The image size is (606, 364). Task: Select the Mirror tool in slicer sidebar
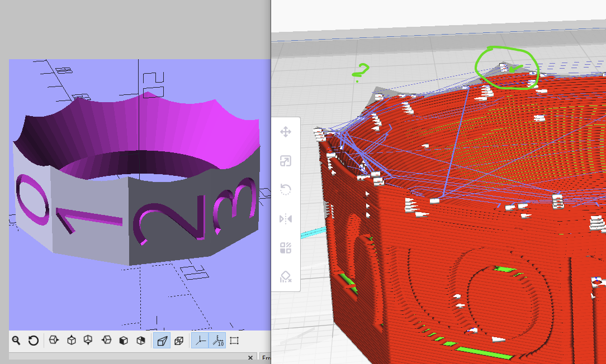pyautogui.click(x=286, y=219)
